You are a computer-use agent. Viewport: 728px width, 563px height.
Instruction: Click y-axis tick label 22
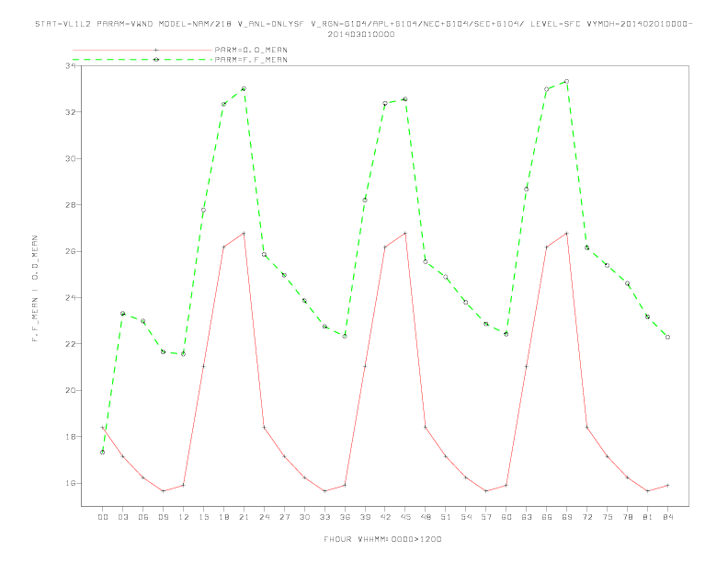71,344
